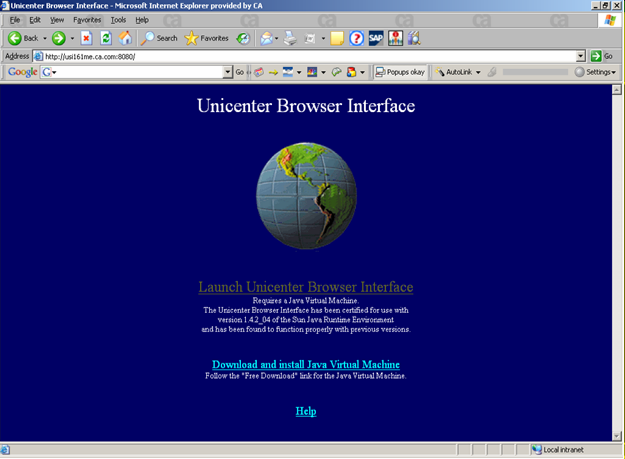Click the blue sky image toolbar icon

287,72
